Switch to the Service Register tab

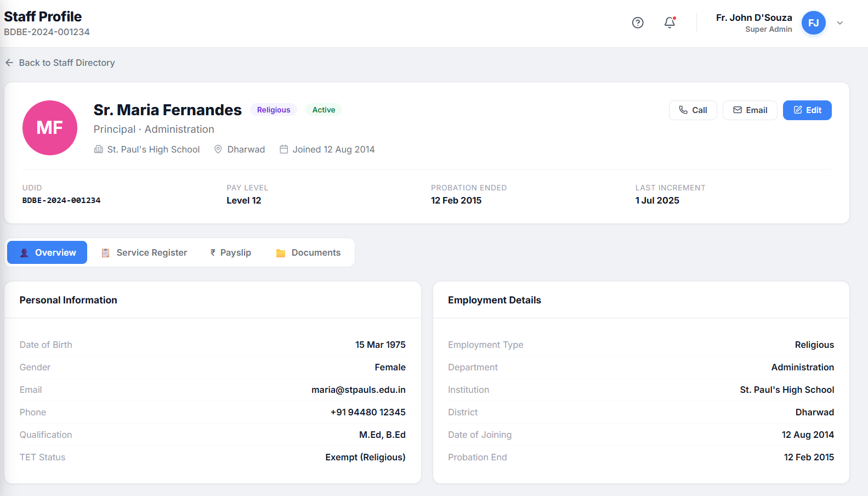(144, 252)
